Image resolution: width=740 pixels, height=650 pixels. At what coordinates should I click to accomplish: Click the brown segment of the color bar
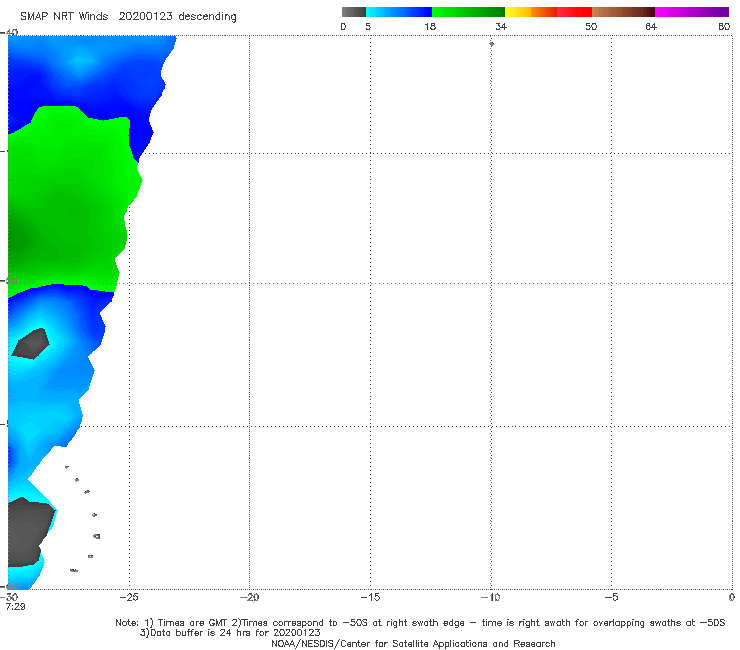pos(623,12)
